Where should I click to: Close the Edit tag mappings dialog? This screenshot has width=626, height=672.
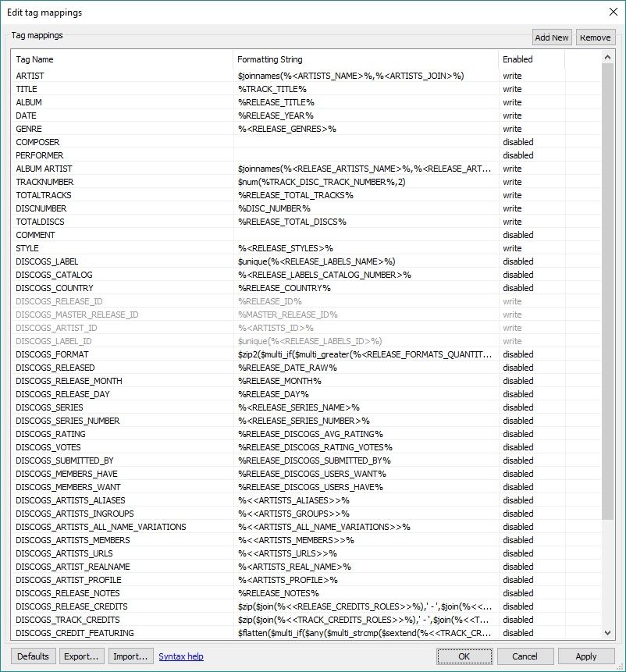click(x=614, y=12)
